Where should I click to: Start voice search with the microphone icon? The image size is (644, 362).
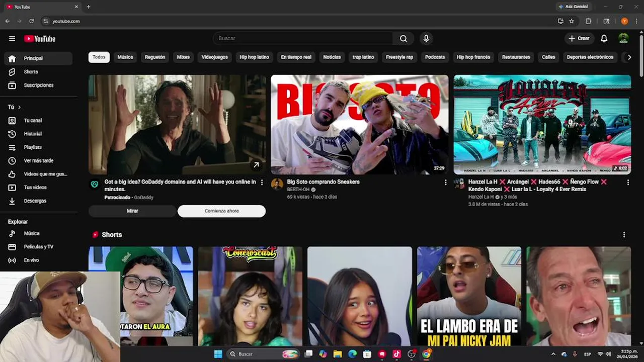tap(426, 39)
